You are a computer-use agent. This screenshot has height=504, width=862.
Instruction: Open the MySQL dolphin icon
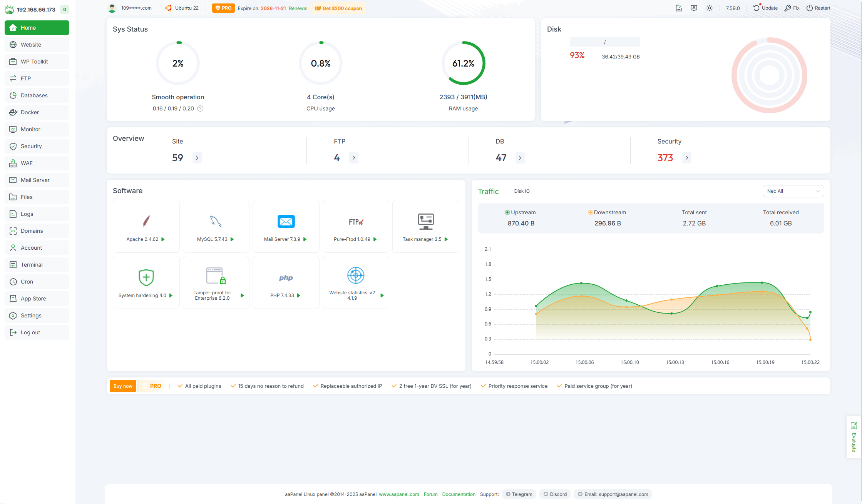(216, 221)
